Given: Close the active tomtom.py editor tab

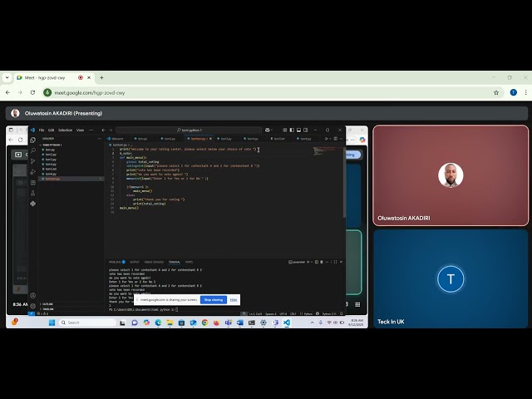Looking at the screenshot, I should 210,139.
